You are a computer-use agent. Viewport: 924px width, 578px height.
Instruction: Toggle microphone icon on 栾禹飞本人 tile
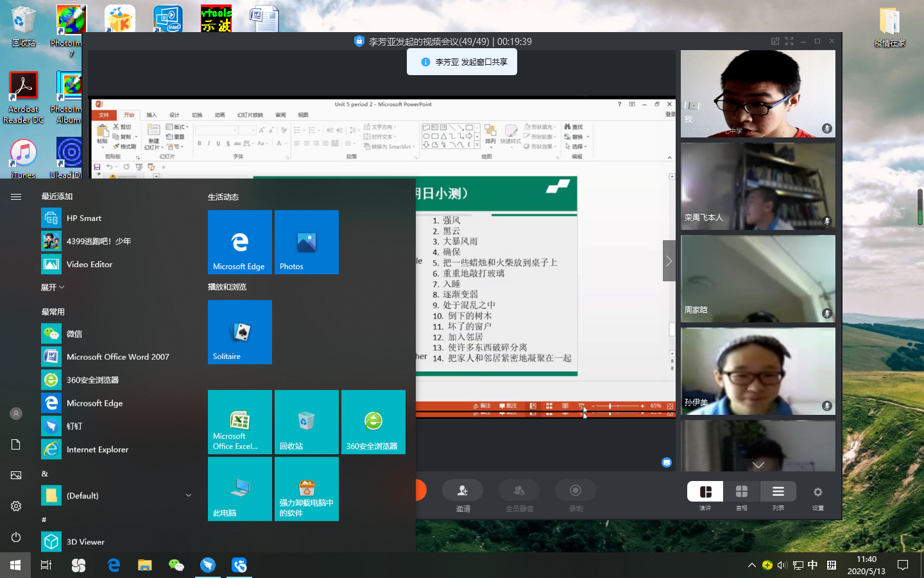coord(827,221)
